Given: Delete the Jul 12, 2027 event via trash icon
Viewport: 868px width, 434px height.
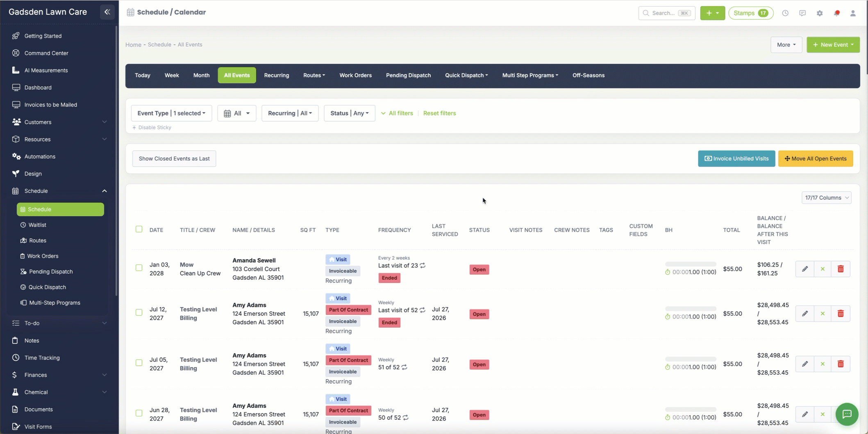Looking at the screenshot, I should coord(841,314).
